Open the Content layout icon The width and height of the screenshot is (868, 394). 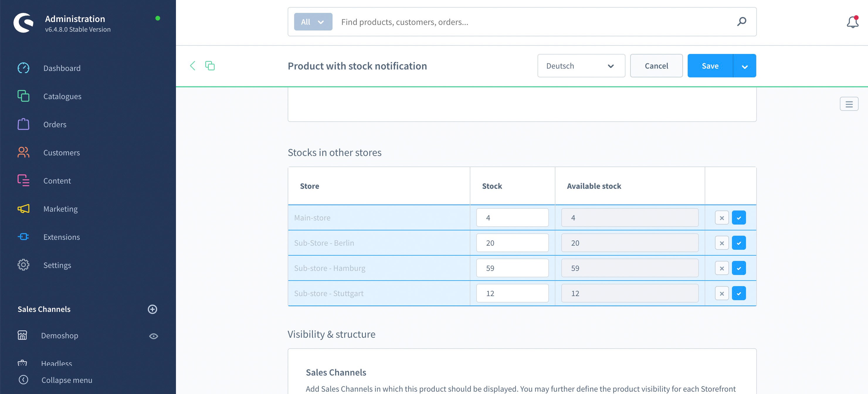click(x=23, y=181)
